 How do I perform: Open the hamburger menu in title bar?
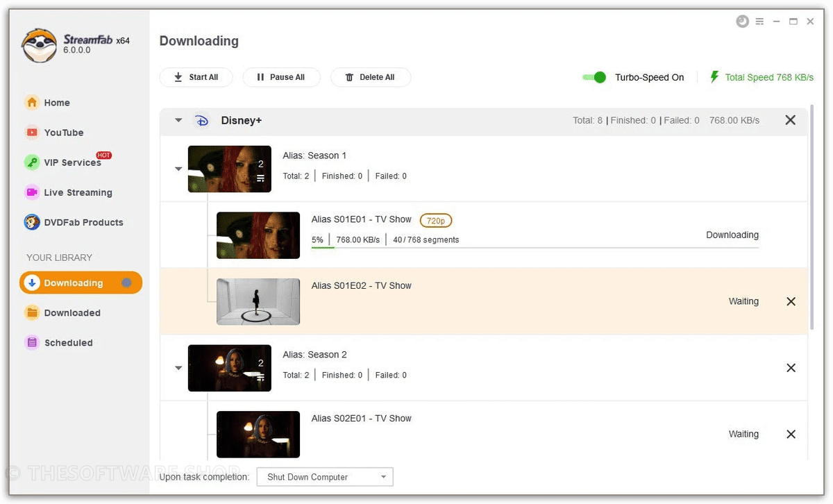click(x=760, y=22)
